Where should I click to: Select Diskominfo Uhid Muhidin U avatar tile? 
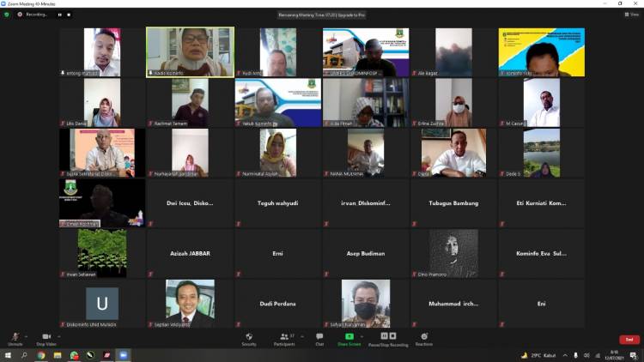pyautogui.click(x=102, y=304)
